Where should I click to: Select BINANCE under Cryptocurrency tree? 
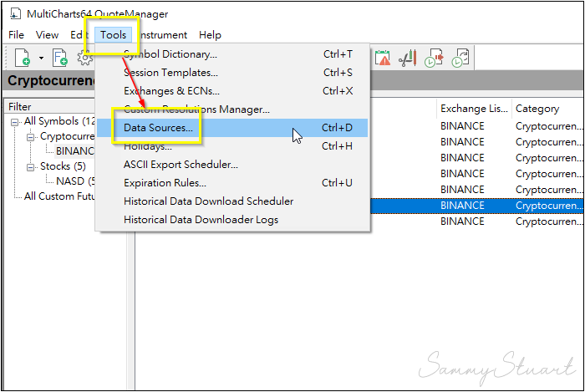[x=75, y=151]
